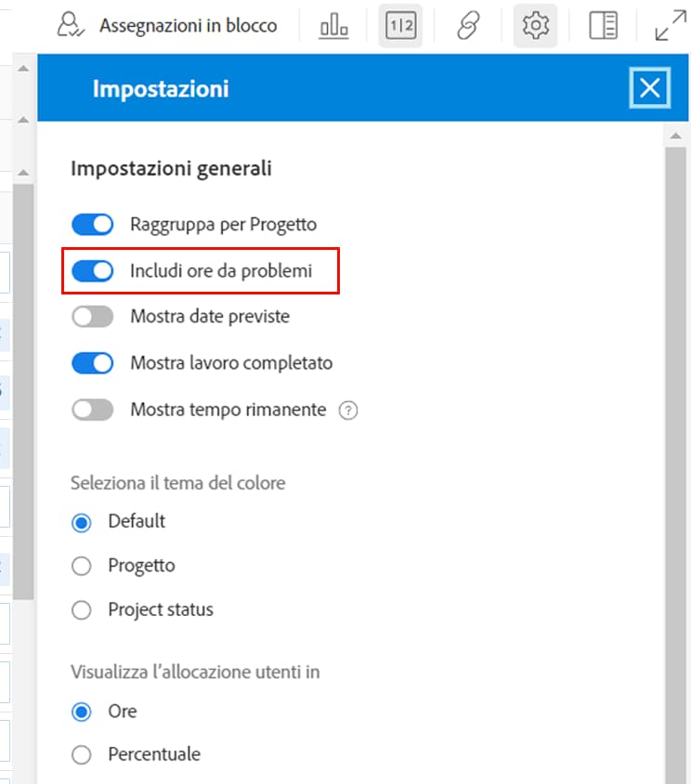
Task: Toggle Mostra lavoro completatо off
Action: click(x=93, y=363)
